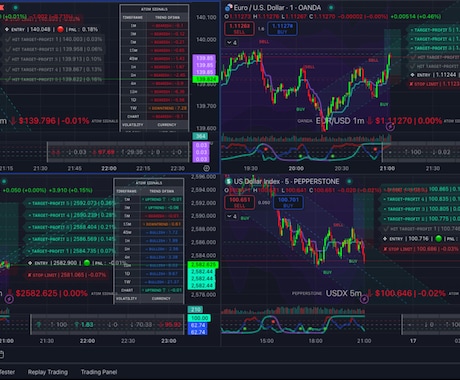Viewport: 460px width, 380px height.
Task: Click STOP LIMIT | 2581.065 label
Action: pyautogui.click(x=67, y=275)
